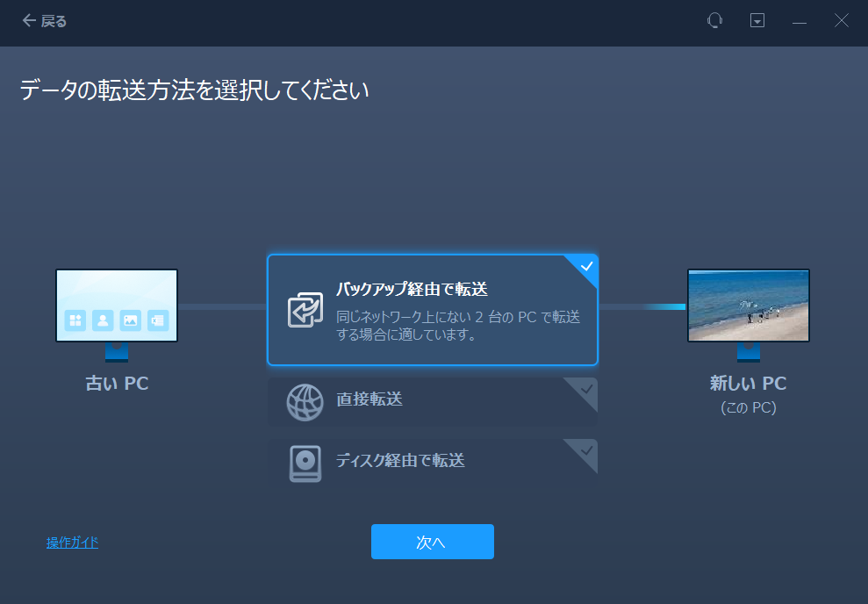Click the 戻る back arrow
Viewport: 868px width, 604px height.
pos(29,21)
